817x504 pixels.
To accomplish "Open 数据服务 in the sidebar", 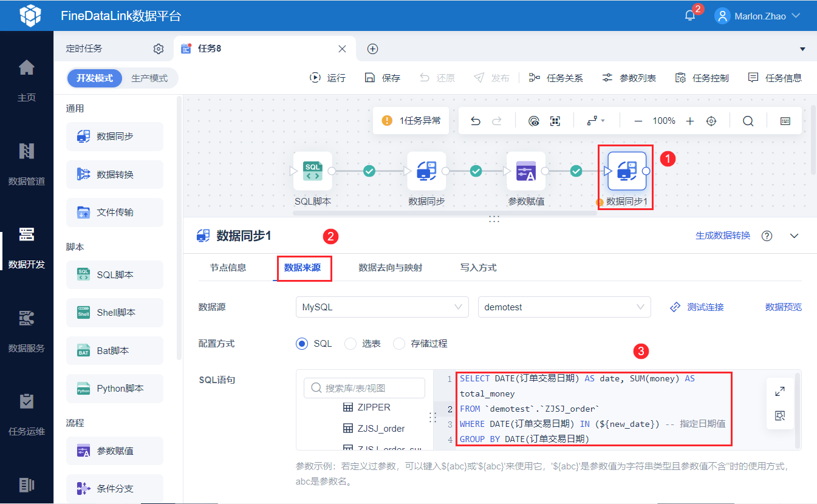I will 27,331.
